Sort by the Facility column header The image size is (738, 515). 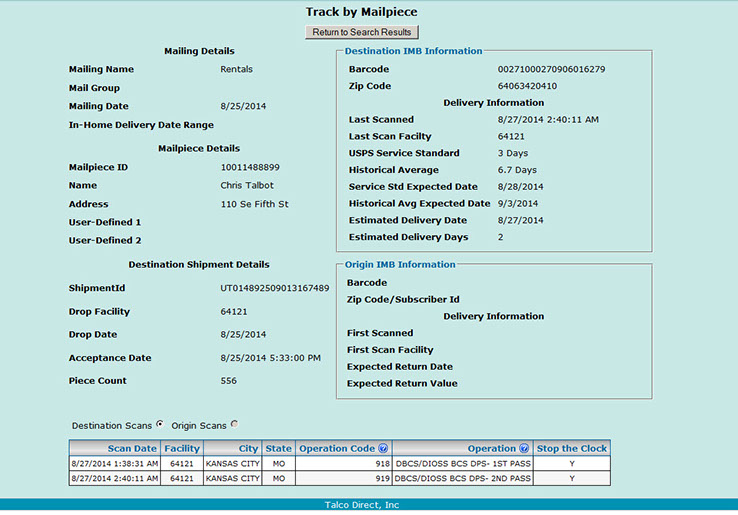click(x=182, y=448)
